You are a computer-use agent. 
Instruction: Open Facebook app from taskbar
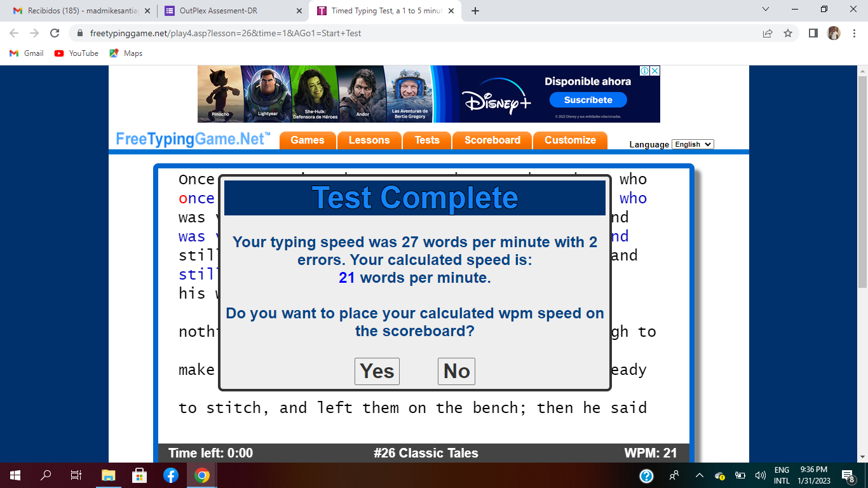170,475
